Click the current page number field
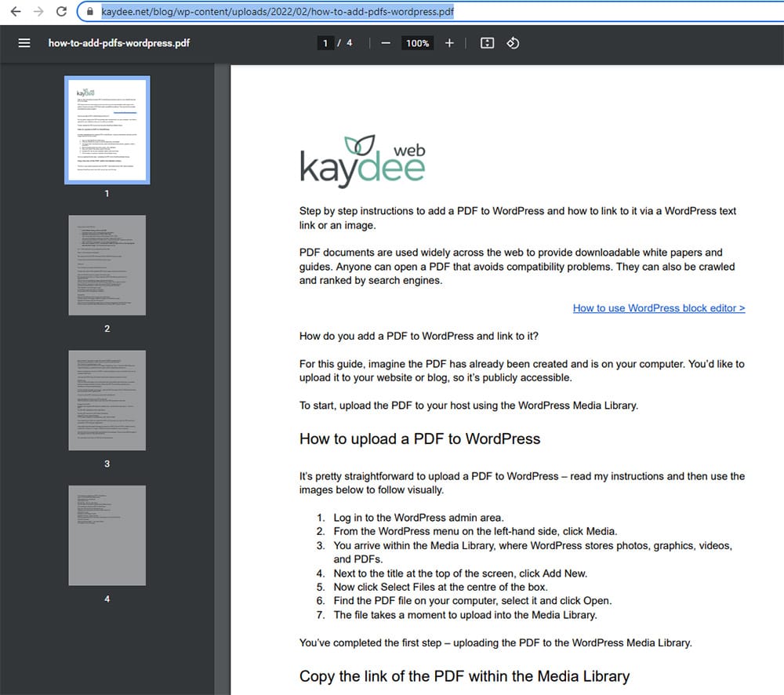 [x=325, y=43]
